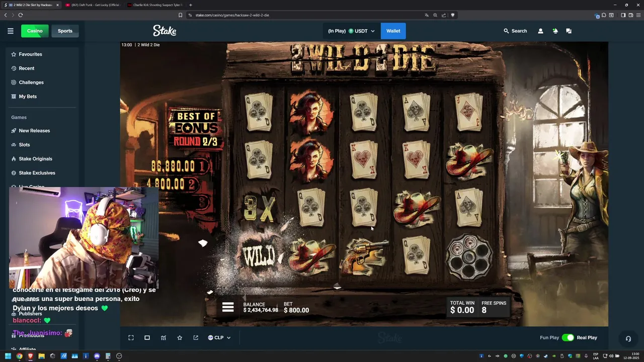Open My Bets in the sidebar
Image resolution: width=644 pixels, height=362 pixels.
click(28, 97)
